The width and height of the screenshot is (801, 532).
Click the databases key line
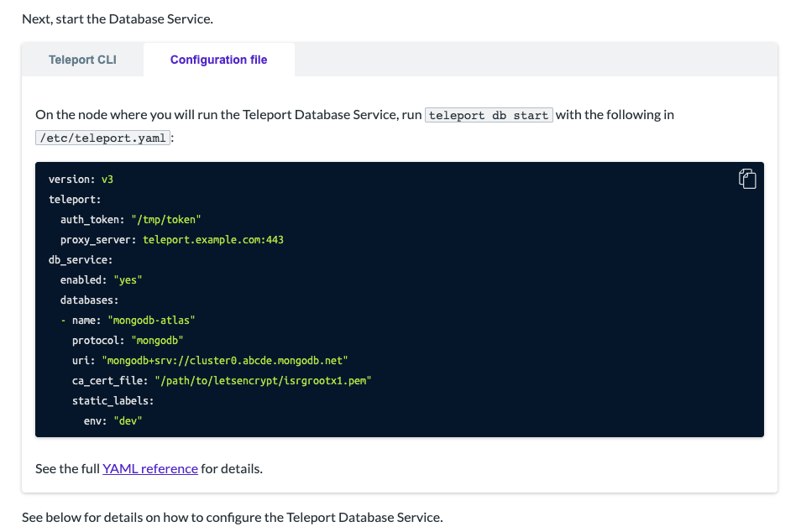tap(89, 300)
